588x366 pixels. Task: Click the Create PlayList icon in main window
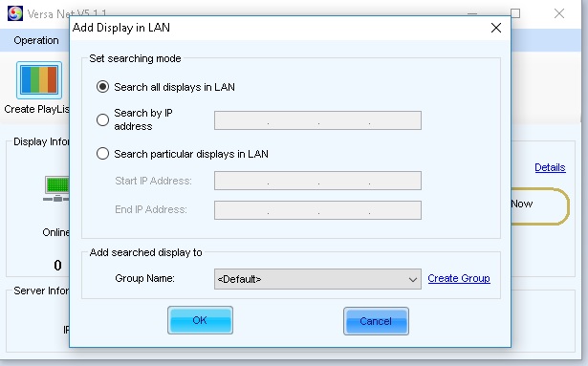(39, 80)
